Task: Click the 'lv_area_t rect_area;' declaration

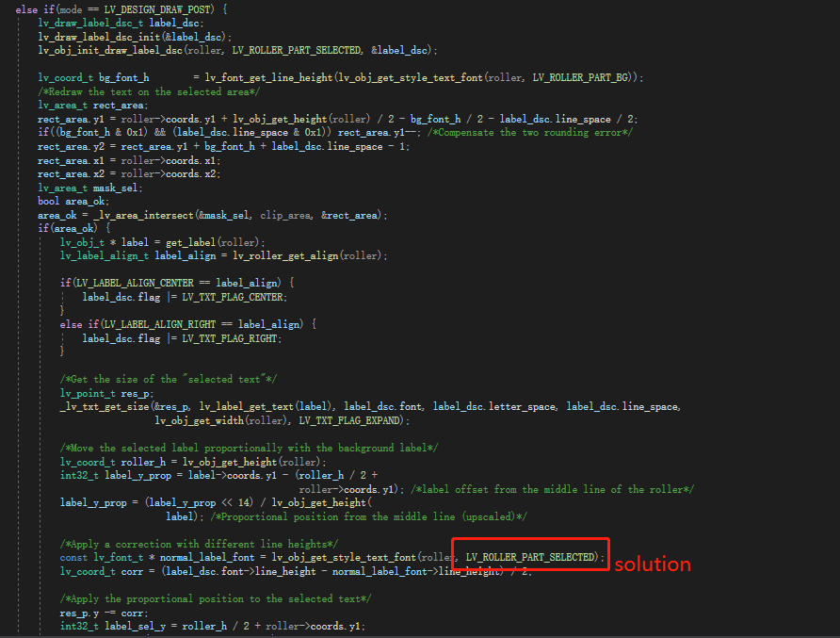Action: click(92, 106)
